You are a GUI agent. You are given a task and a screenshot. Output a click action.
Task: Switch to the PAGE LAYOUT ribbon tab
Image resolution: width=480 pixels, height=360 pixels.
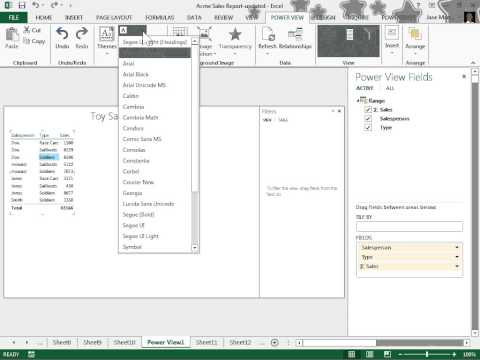114,18
